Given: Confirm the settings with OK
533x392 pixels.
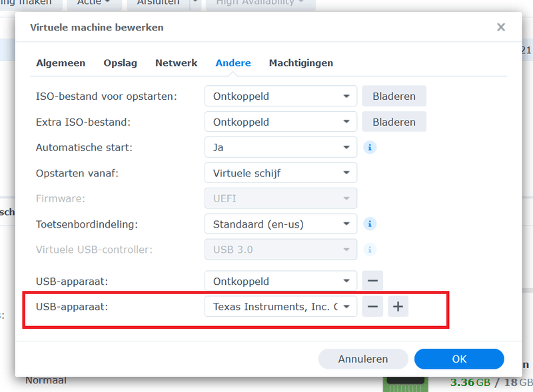Looking at the screenshot, I should pyautogui.click(x=459, y=359).
